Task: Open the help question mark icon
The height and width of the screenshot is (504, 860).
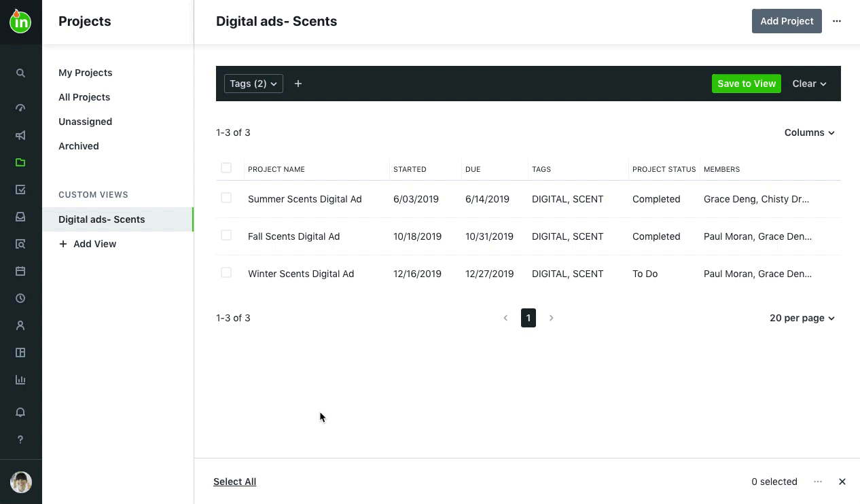Action: 20,439
